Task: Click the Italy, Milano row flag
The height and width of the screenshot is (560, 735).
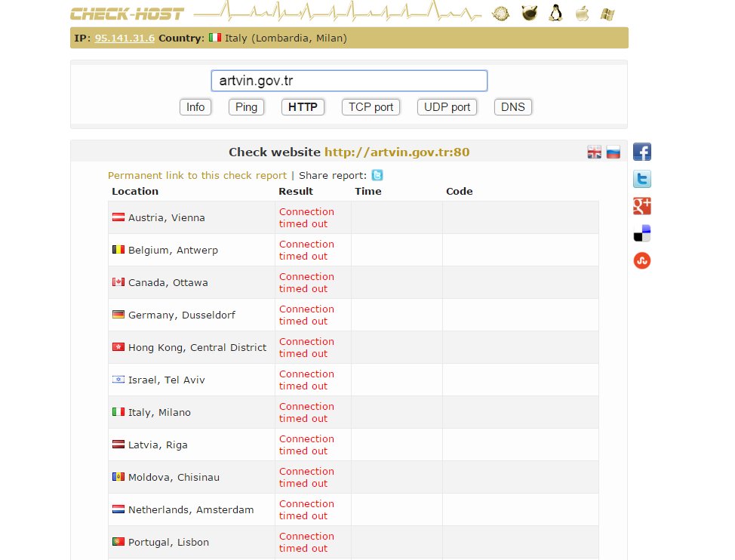Action: [x=118, y=411]
